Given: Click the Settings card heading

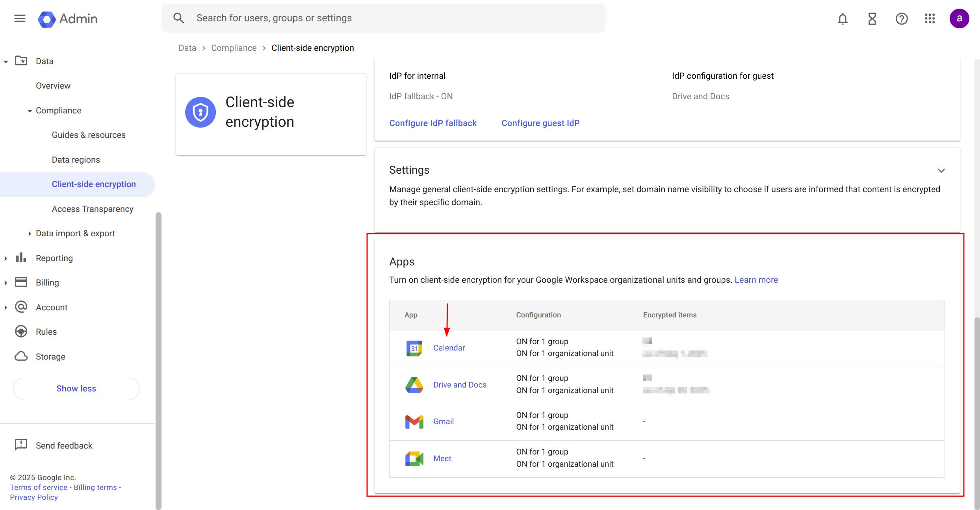Looking at the screenshot, I should [x=409, y=170].
